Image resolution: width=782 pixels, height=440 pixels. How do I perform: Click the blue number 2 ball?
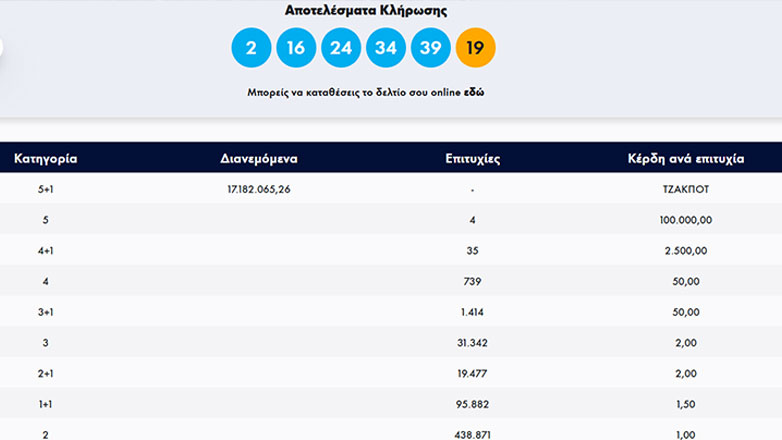point(250,47)
